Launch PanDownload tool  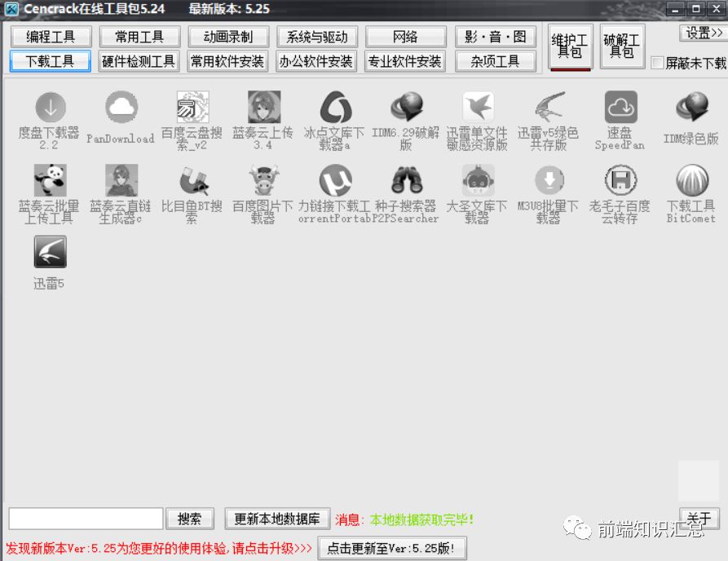[121, 108]
